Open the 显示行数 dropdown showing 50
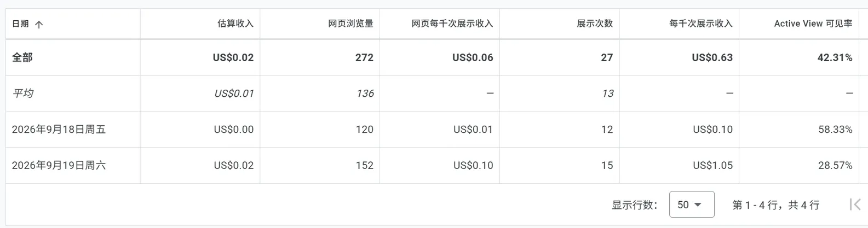 (x=692, y=204)
